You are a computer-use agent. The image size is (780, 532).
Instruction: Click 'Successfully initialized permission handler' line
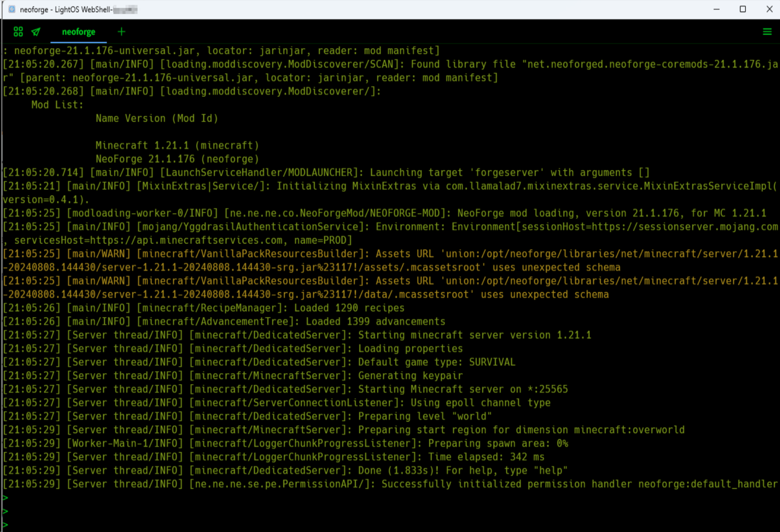390,484
